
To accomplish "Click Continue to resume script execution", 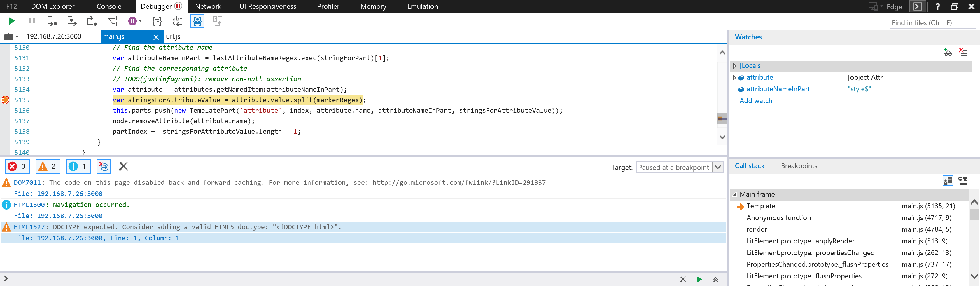I will click(x=11, y=21).
